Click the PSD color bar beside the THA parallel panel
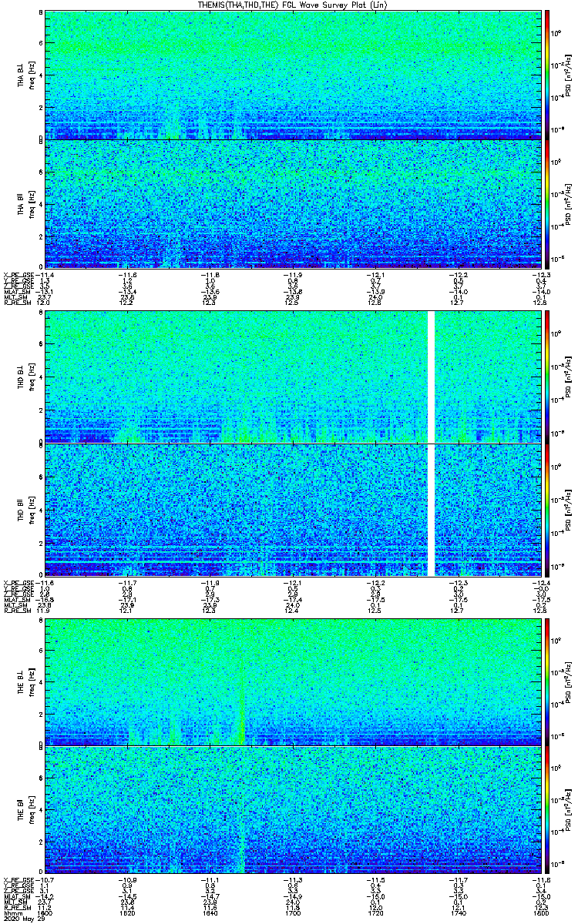578x924 pixels. tap(547, 203)
